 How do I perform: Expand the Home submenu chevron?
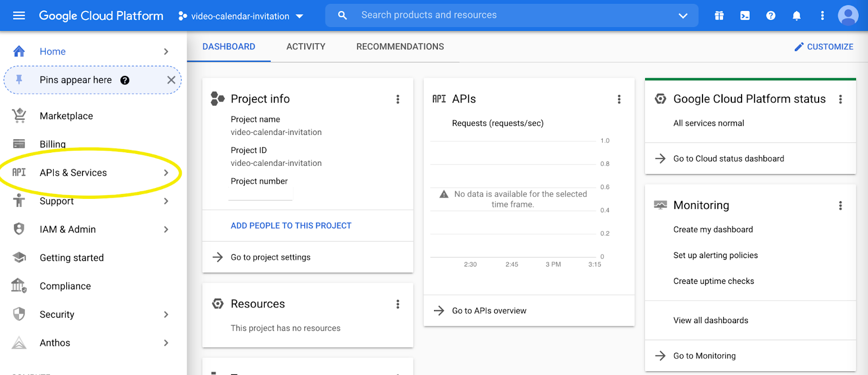tap(166, 51)
